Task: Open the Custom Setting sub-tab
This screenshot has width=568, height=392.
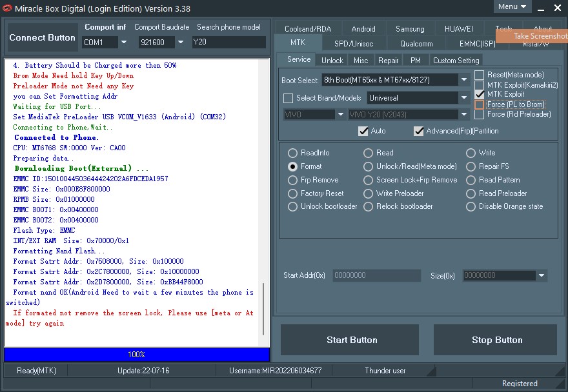Action: pyautogui.click(x=456, y=60)
